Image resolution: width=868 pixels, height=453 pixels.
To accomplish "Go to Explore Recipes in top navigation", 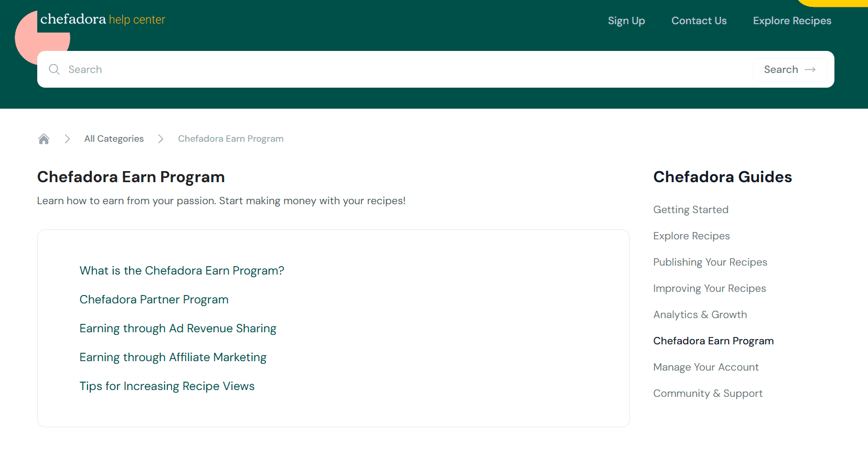I will (x=792, y=21).
